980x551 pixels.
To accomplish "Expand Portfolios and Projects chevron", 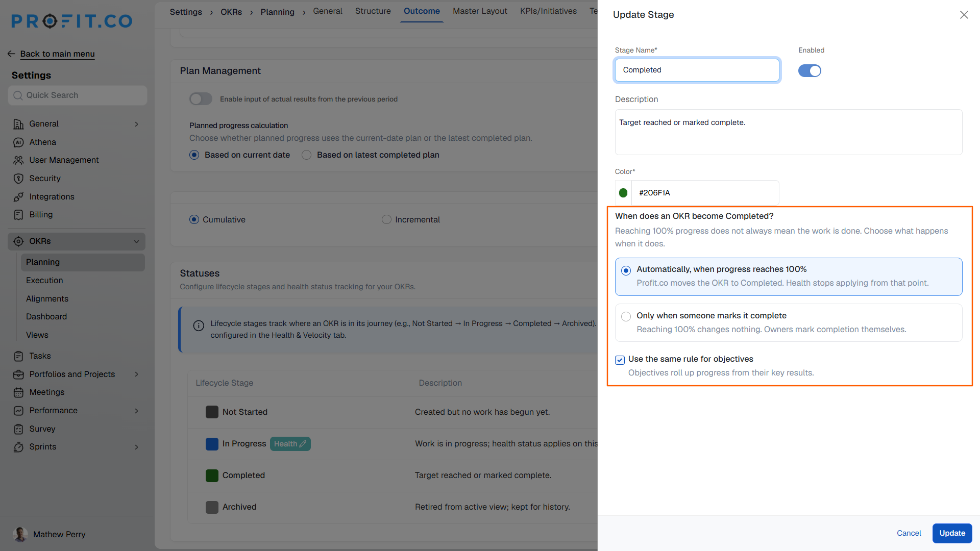I will 136,374.
